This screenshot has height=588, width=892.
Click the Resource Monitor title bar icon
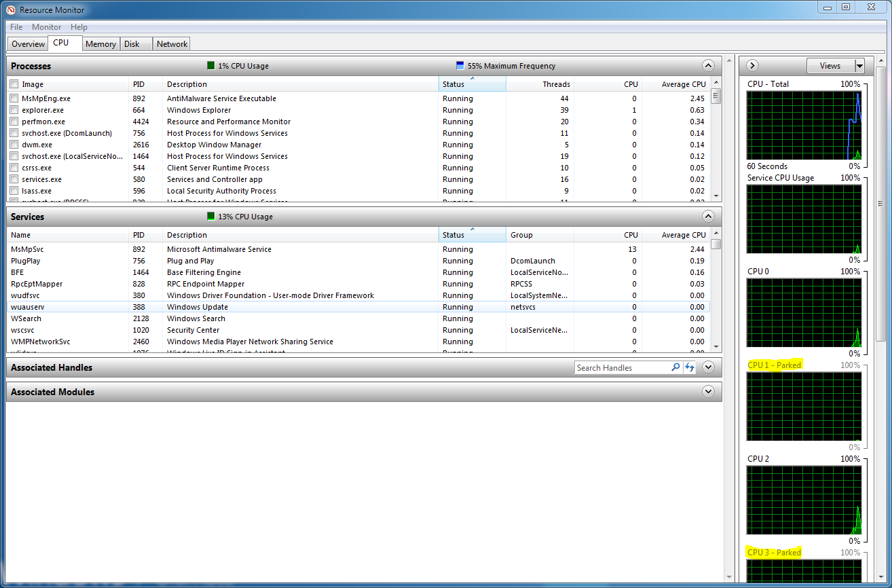(9, 10)
